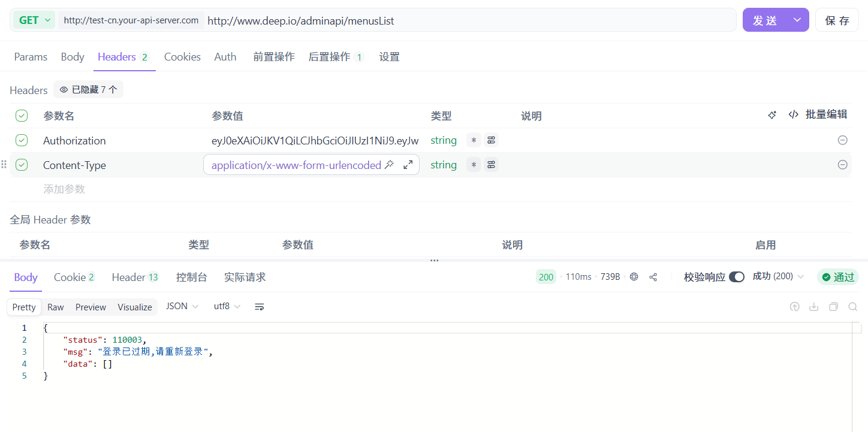
Task: Click the search icon in response panel
Action: 852,307
